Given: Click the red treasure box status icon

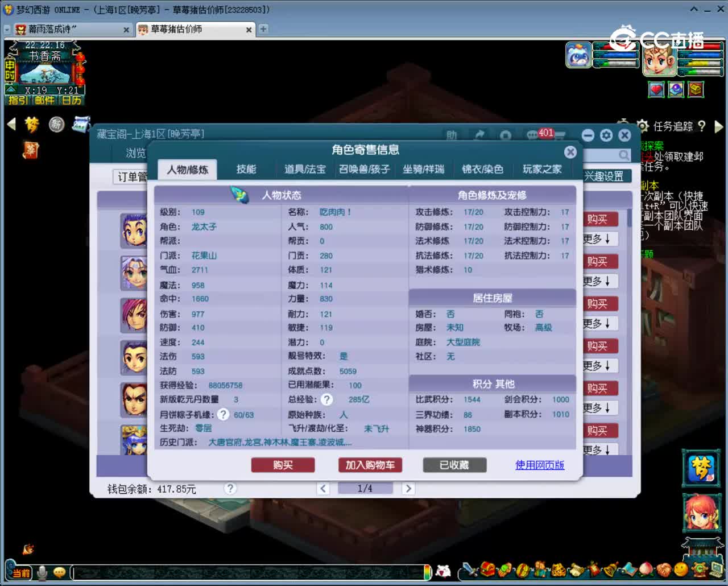Looking at the screenshot, I should coord(696,89).
